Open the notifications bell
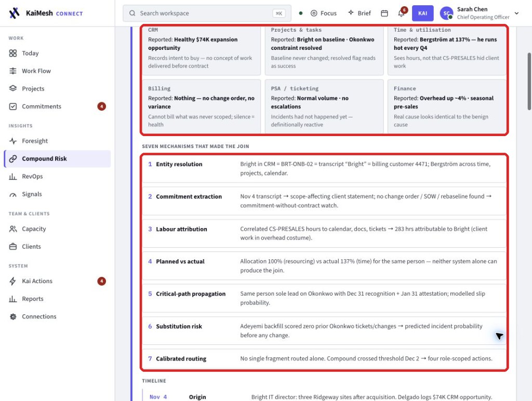The image size is (532, 401). coord(401,13)
